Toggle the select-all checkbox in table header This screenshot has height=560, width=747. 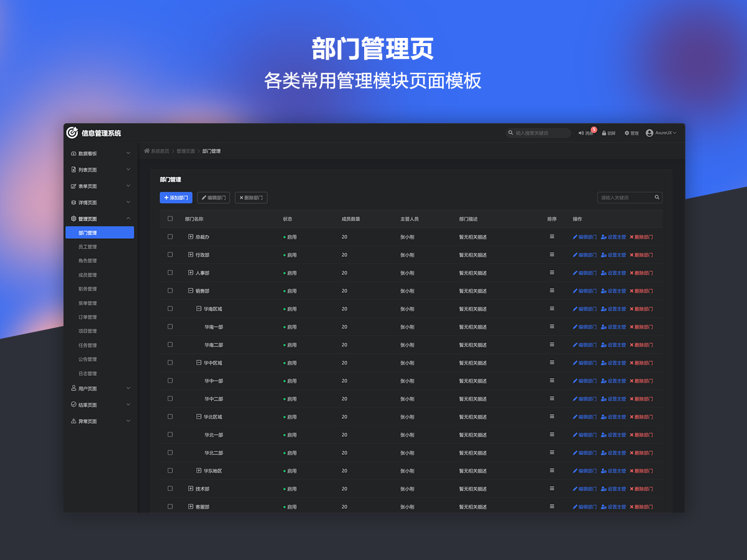coord(170,219)
